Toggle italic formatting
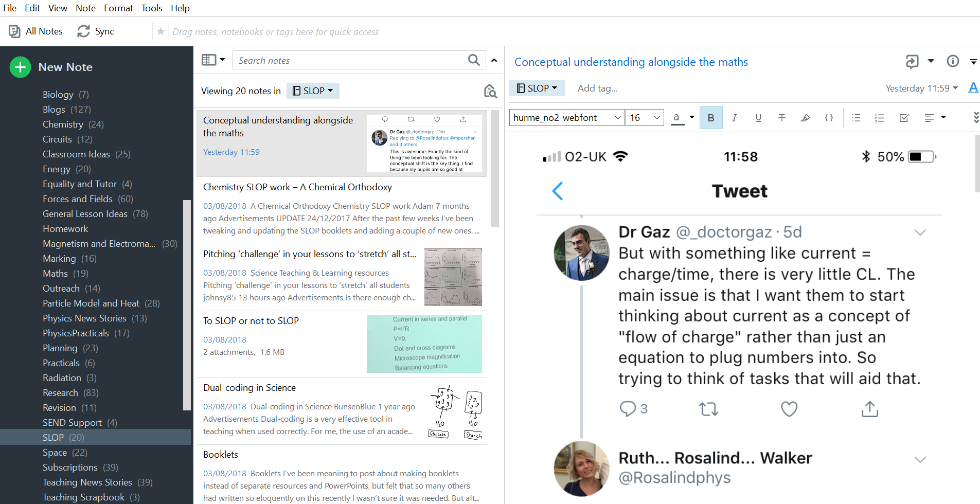Image resolution: width=980 pixels, height=504 pixels. (x=734, y=118)
